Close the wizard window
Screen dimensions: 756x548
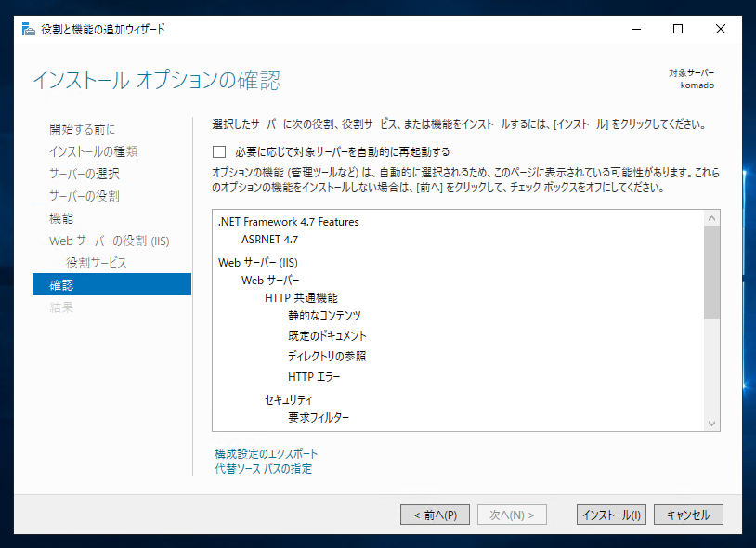[721, 29]
